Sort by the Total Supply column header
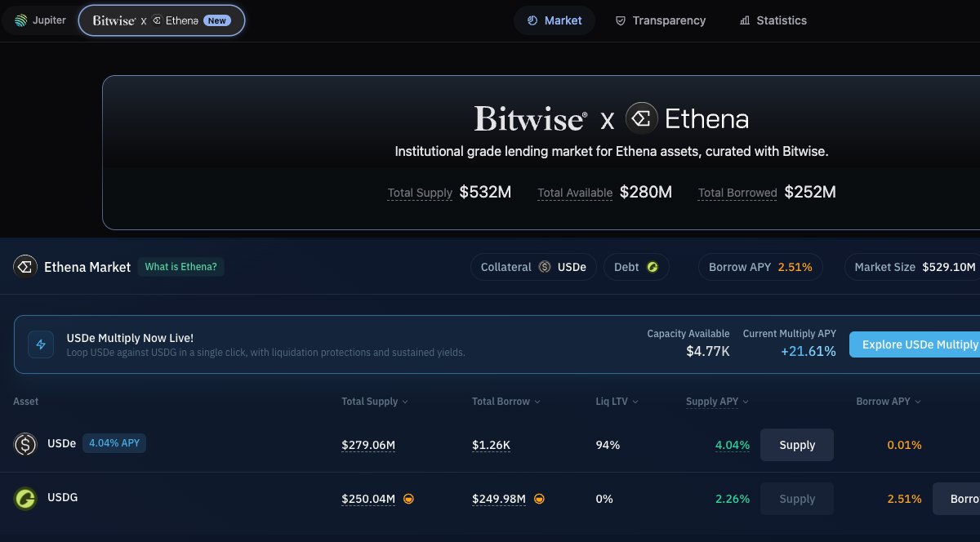The height and width of the screenshot is (542, 980). tap(375, 402)
